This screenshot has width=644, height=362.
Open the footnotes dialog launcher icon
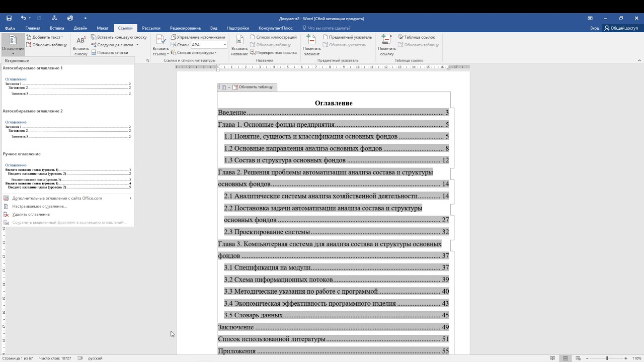(148, 60)
